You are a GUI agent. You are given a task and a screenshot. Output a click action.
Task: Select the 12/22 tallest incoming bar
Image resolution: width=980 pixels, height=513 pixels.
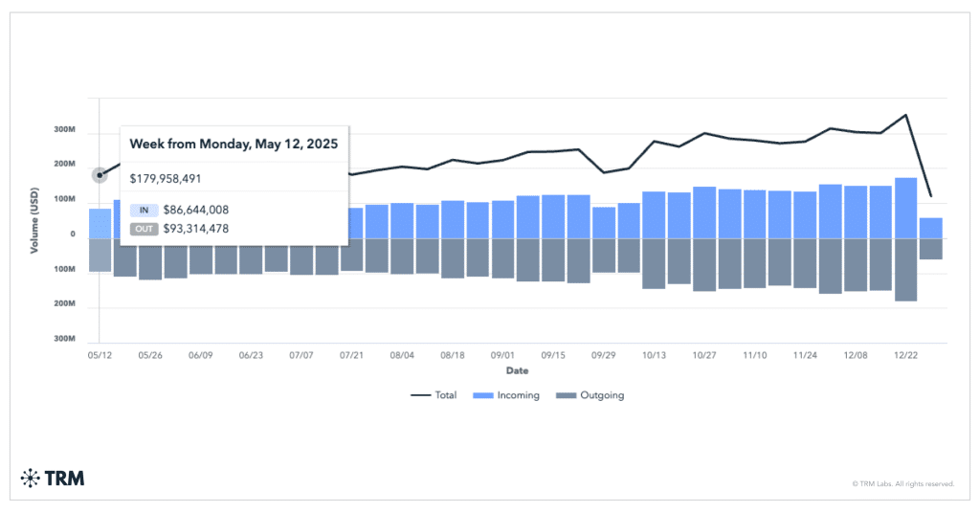[x=905, y=208]
